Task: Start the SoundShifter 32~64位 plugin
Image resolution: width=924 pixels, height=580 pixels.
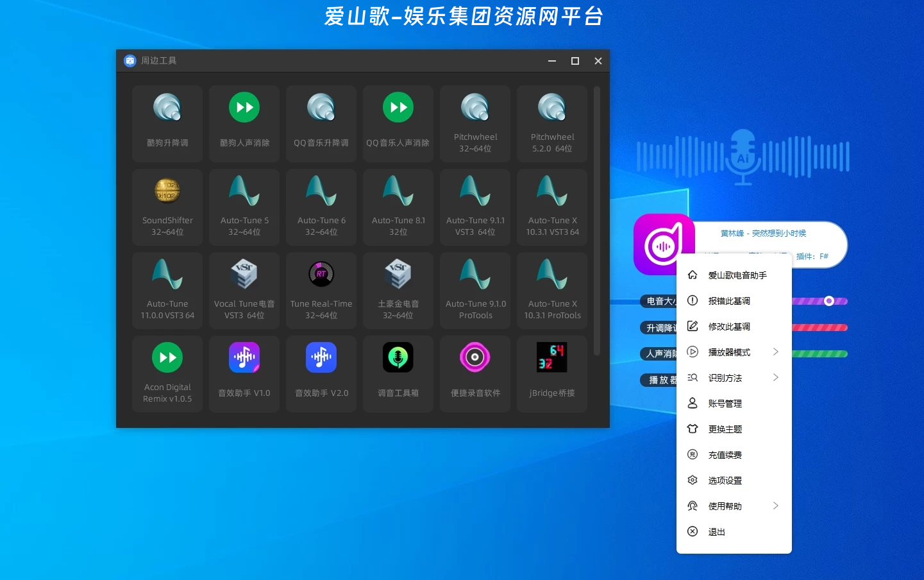Action: pyautogui.click(x=167, y=207)
